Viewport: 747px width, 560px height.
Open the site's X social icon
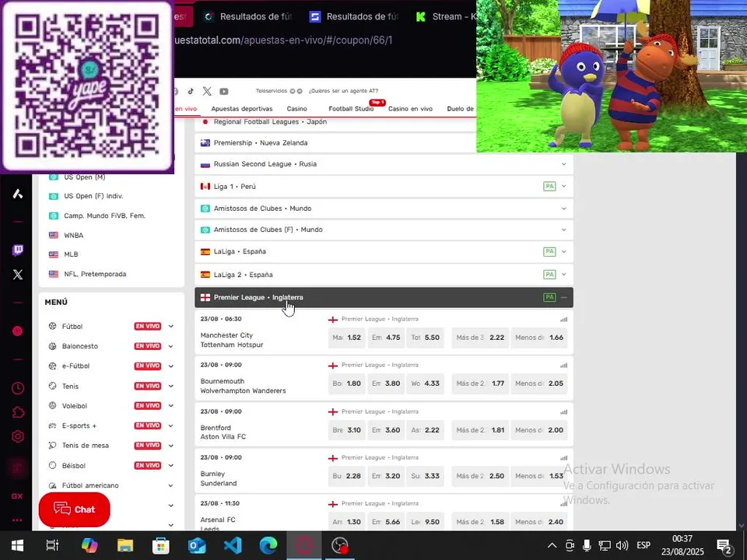(207, 91)
